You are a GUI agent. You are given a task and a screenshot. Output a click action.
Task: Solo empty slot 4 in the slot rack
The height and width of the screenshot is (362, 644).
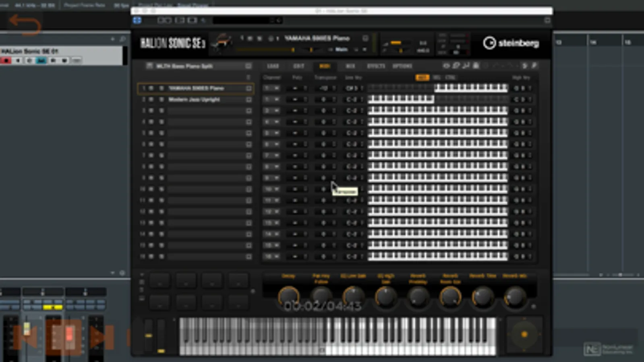(x=161, y=122)
